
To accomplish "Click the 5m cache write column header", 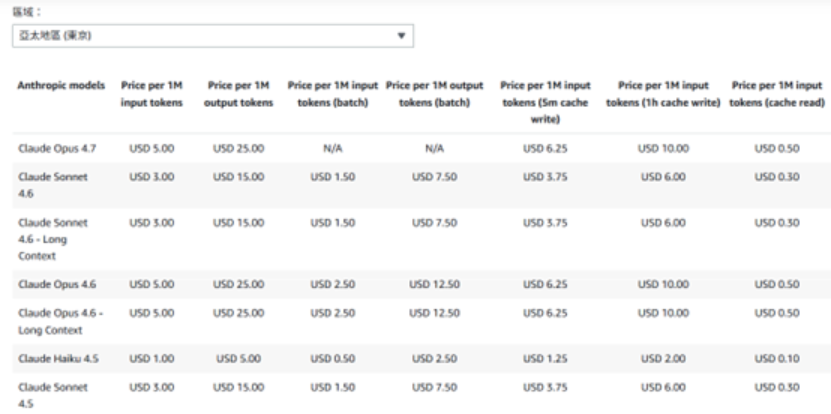I will pyautogui.click(x=545, y=102).
